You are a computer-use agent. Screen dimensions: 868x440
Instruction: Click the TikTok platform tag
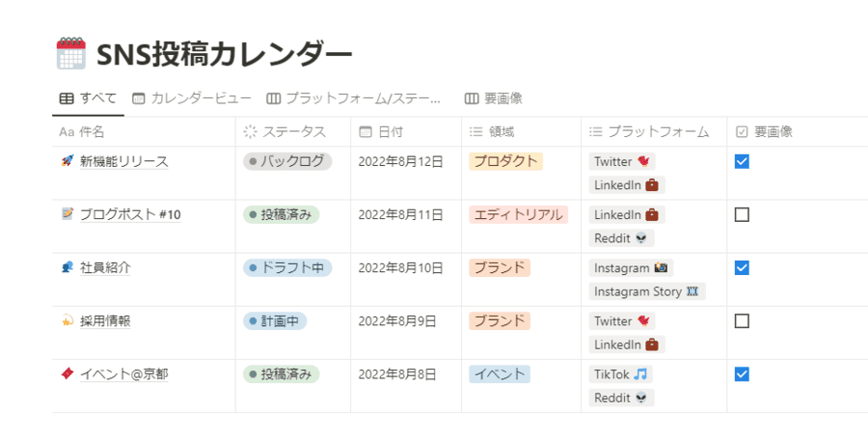click(620, 374)
